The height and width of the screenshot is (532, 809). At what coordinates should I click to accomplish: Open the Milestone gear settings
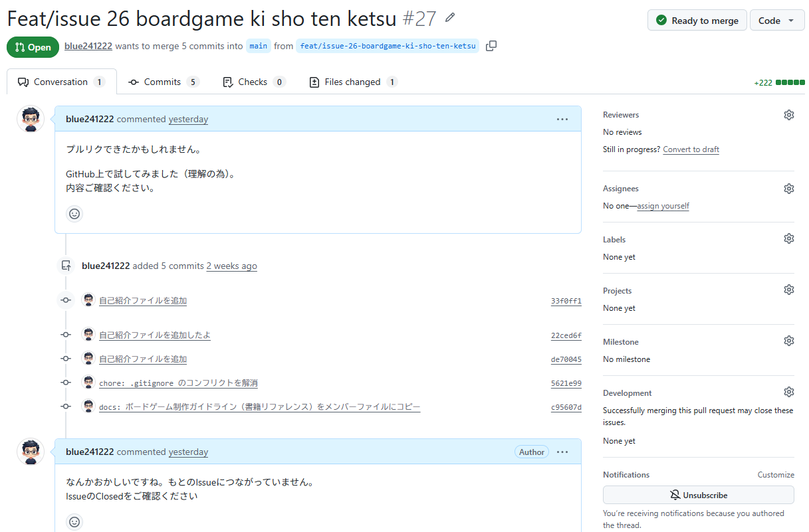[x=788, y=341]
